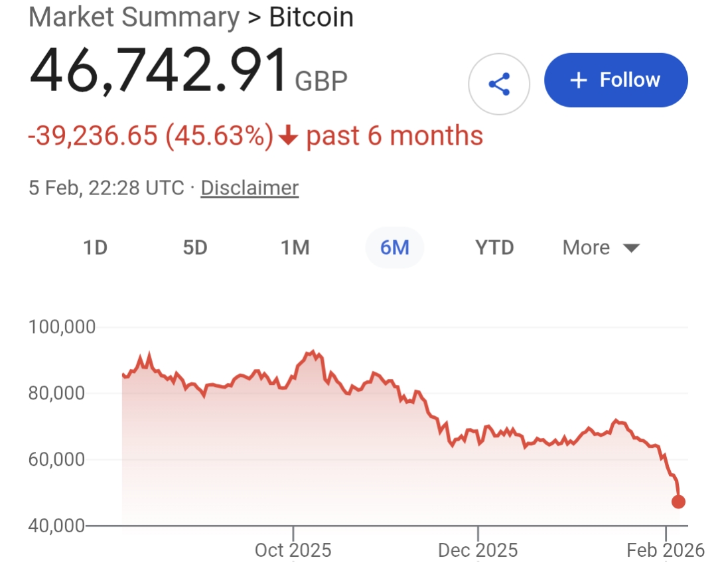Click the red endpoint dot on the chart

click(678, 502)
